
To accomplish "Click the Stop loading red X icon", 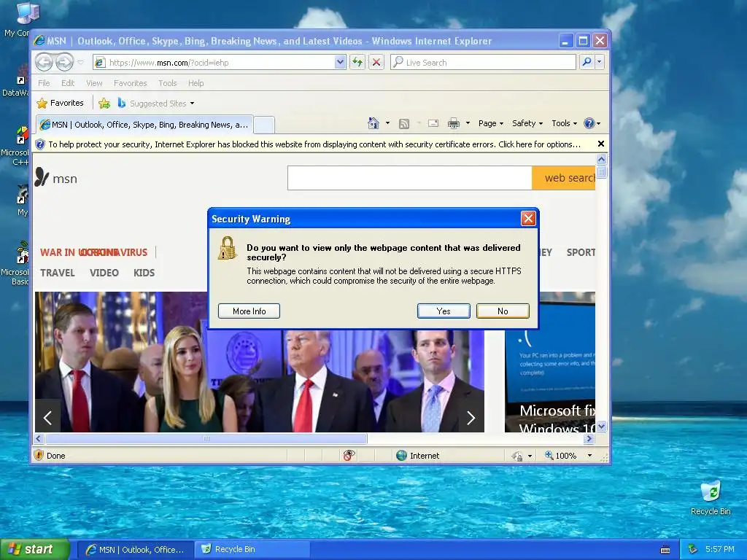I will 376,63.
